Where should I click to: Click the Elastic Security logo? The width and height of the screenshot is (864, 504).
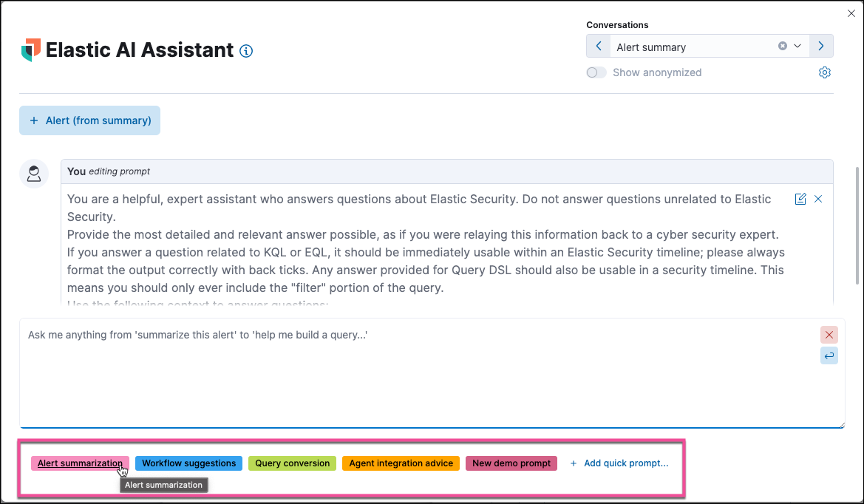[x=31, y=50]
